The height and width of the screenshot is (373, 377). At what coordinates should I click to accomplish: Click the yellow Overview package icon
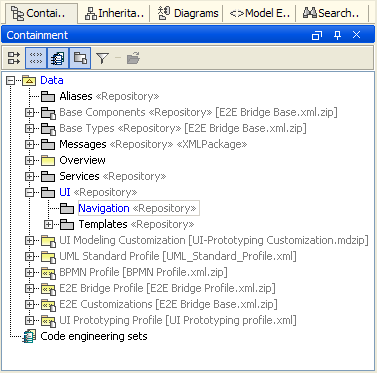[x=48, y=160]
